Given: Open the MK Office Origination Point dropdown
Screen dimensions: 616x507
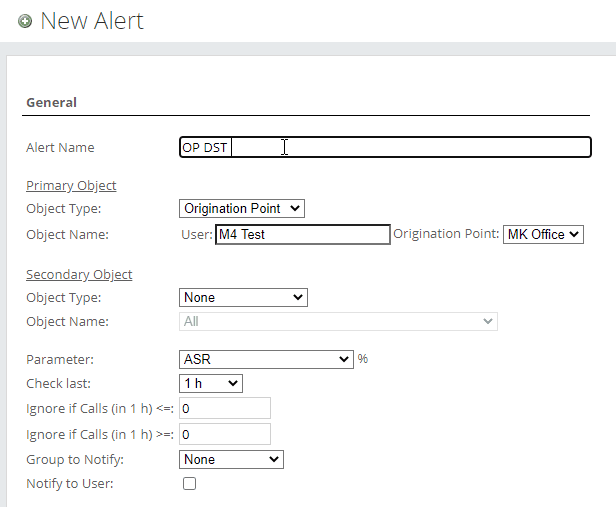Looking at the screenshot, I should coord(543,234).
